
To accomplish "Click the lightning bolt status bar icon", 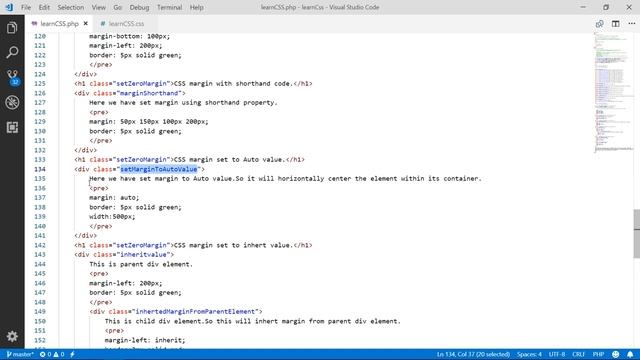I will click(72, 354).
